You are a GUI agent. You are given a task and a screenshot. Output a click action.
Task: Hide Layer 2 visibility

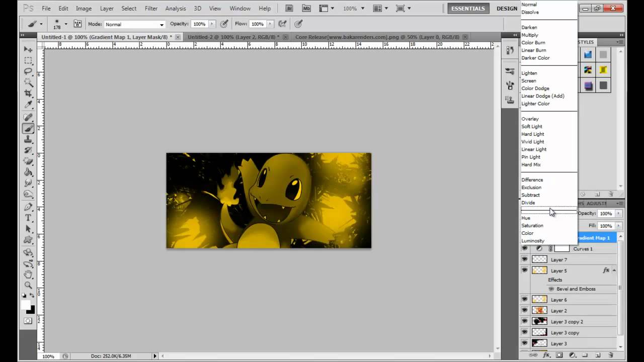click(x=525, y=311)
